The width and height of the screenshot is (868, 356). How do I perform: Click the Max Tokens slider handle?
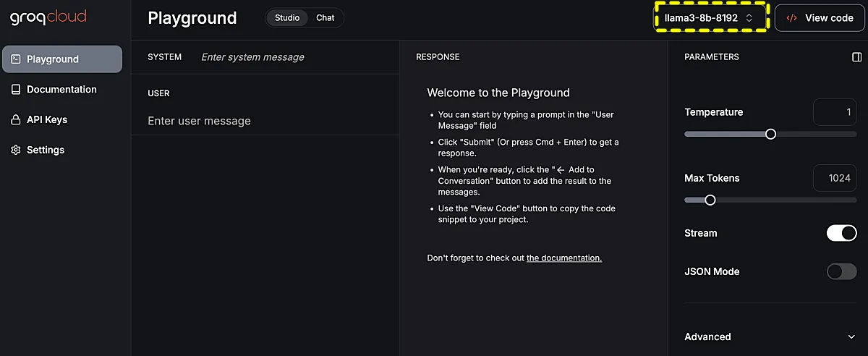tap(710, 200)
